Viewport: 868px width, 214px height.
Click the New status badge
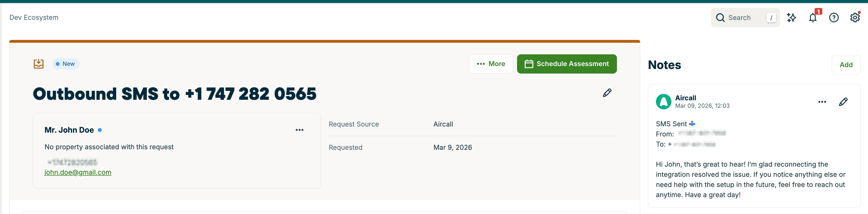pos(66,64)
